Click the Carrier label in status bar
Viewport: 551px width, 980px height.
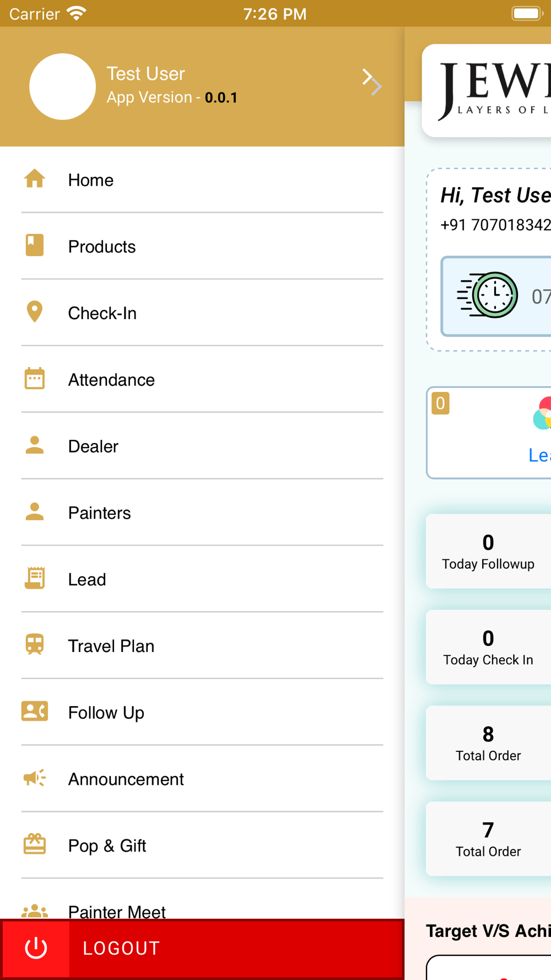[34, 14]
